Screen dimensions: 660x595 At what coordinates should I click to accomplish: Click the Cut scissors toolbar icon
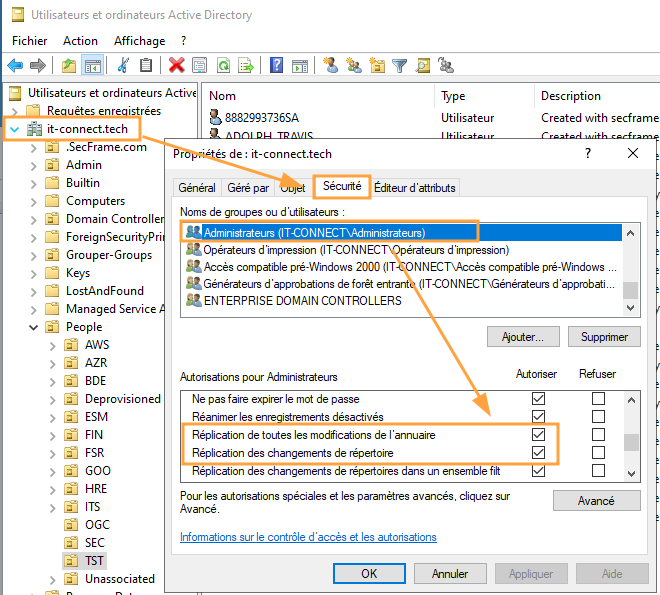coord(123,66)
